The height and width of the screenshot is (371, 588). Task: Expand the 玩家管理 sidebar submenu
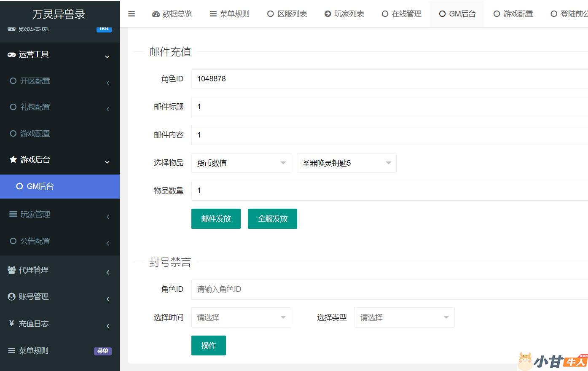(x=59, y=215)
